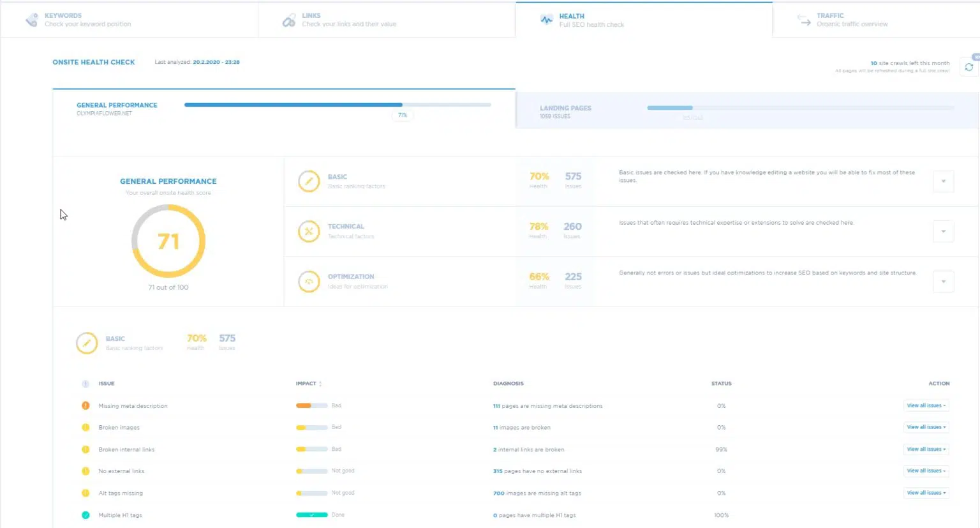
Task: Open View all issues for Alt tags missing
Action: coord(926,493)
